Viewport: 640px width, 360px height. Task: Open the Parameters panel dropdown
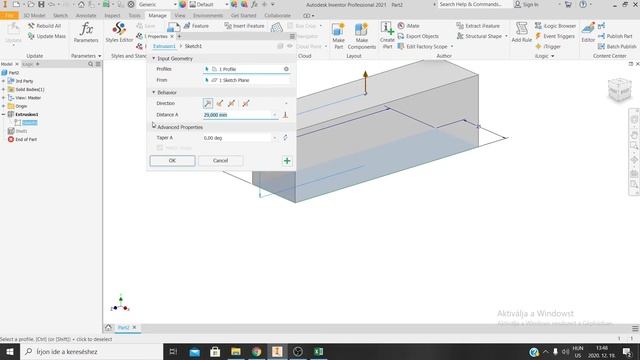tap(99, 56)
